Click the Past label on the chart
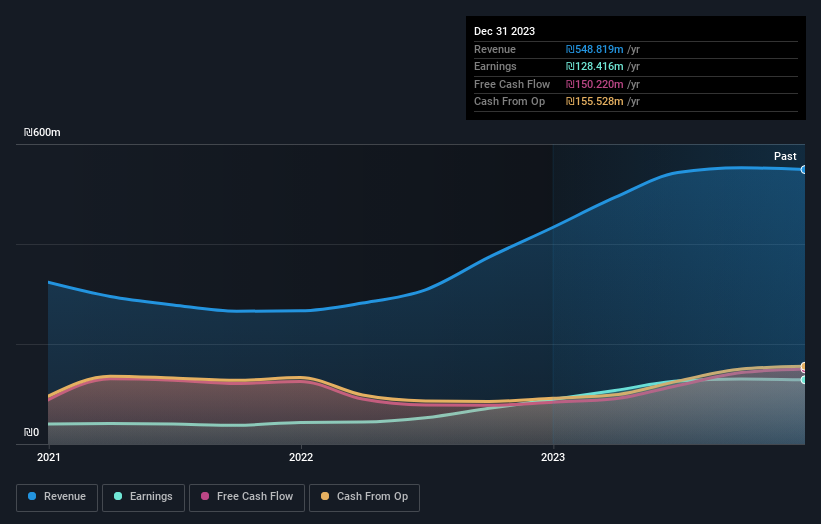 click(x=785, y=156)
